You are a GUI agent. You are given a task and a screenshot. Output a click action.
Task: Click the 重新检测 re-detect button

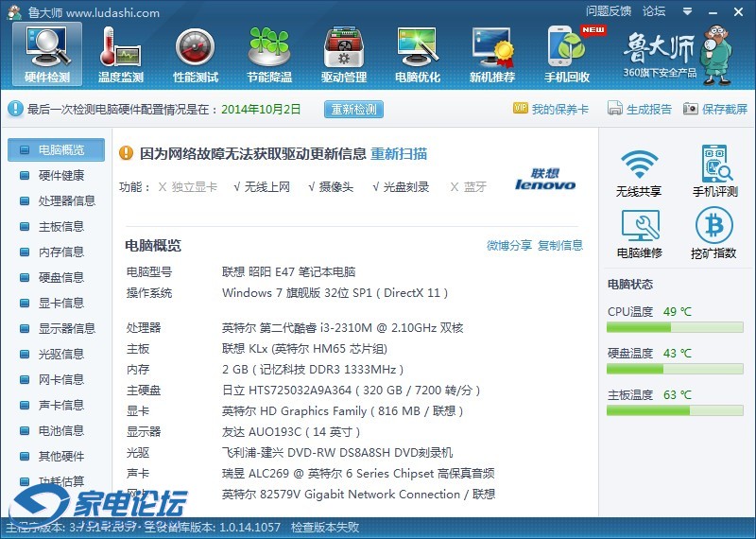(353, 109)
